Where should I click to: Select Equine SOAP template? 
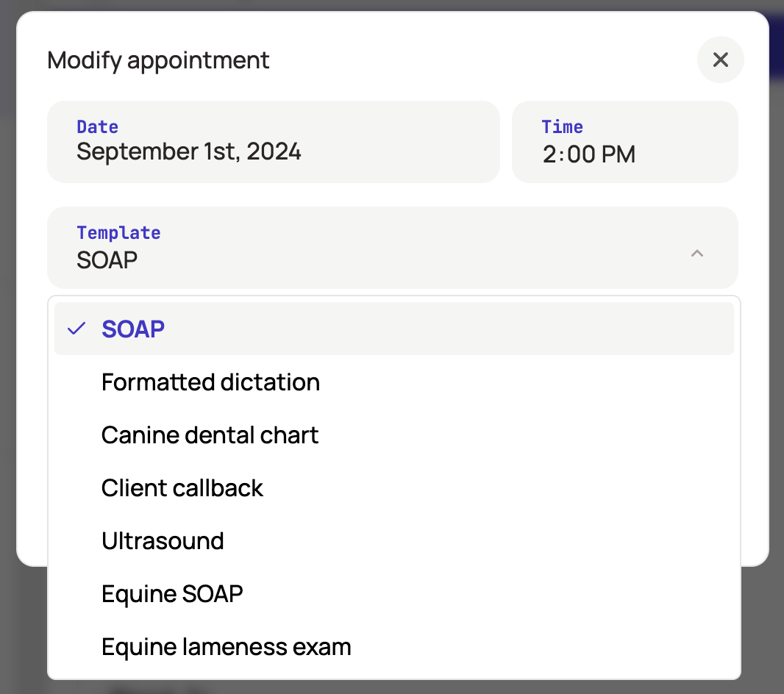tap(394, 593)
